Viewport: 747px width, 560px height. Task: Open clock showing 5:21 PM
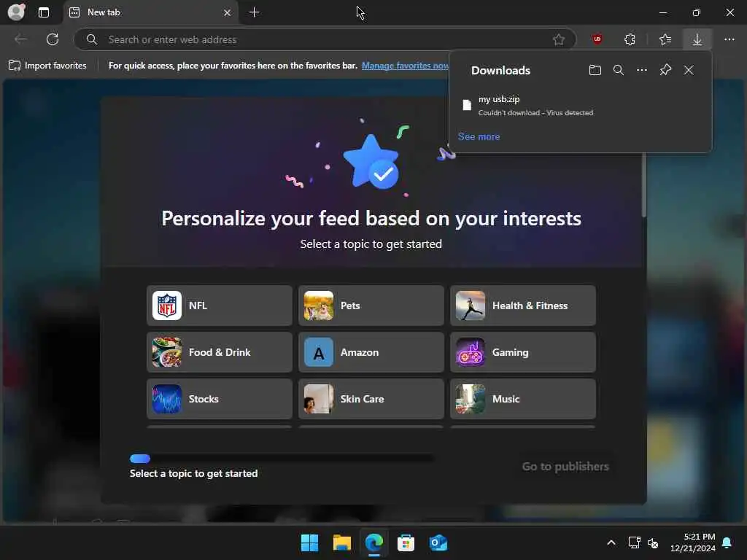693,542
